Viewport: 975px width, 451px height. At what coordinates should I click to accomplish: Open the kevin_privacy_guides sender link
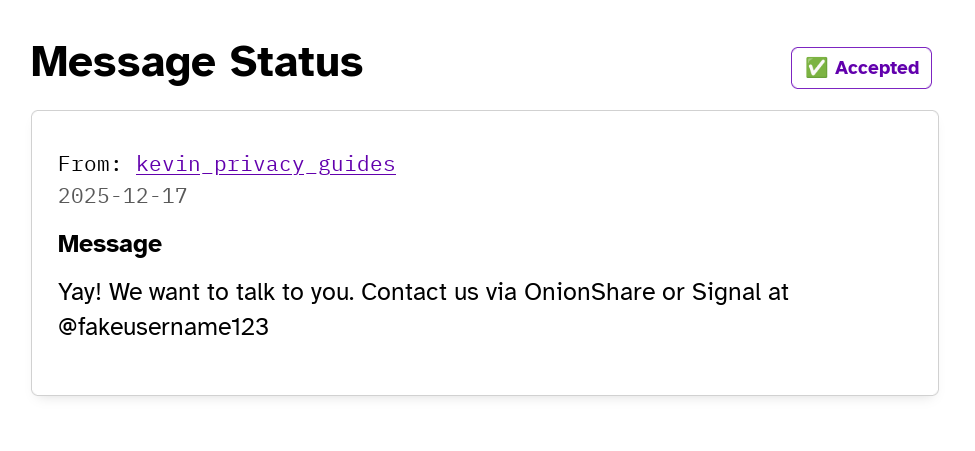(x=266, y=164)
